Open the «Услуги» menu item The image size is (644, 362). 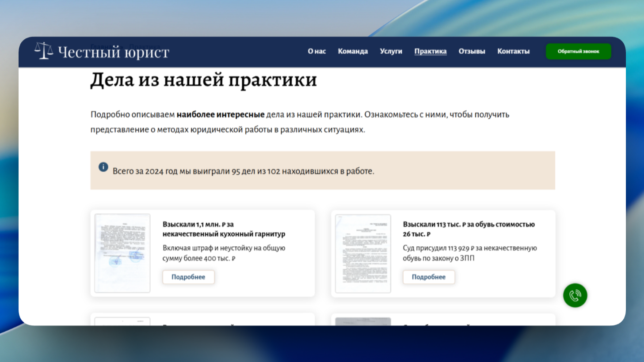391,51
